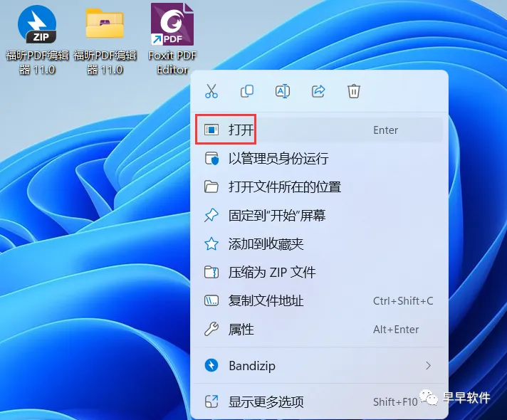Open the Bandizip menu entry
Image resolution: width=507 pixels, height=420 pixels.
coord(319,366)
